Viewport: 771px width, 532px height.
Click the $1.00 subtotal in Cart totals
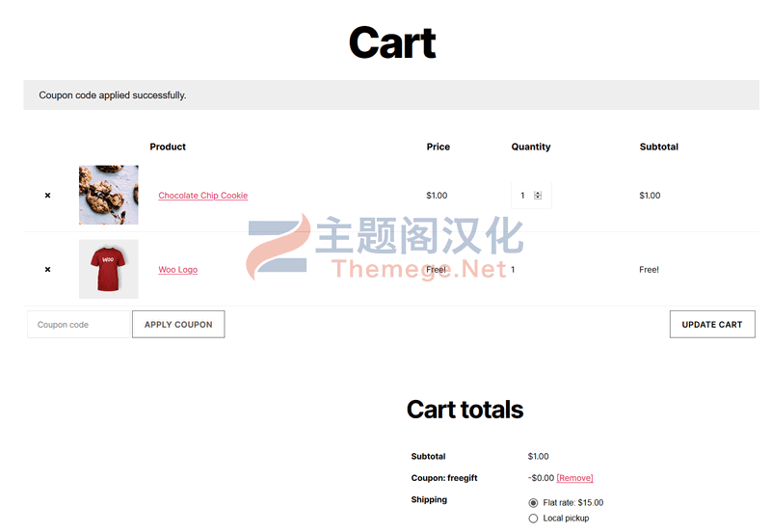point(539,456)
